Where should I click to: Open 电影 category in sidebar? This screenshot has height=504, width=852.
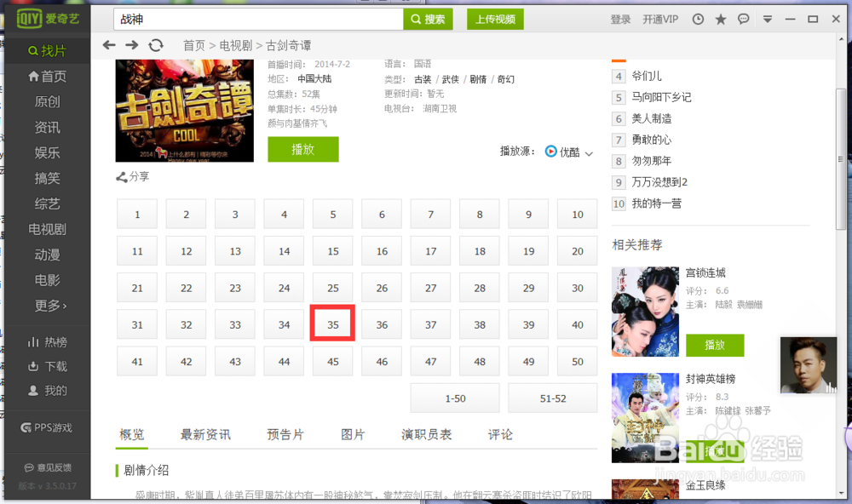(47, 280)
